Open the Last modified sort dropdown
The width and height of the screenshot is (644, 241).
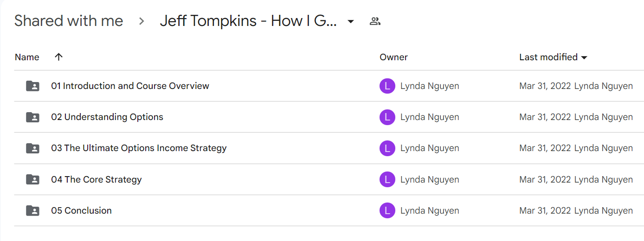click(x=584, y=57)
